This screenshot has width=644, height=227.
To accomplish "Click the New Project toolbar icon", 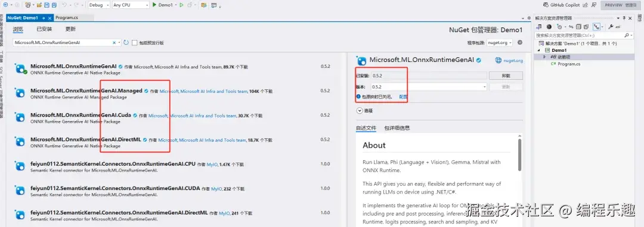I will 27,5.
